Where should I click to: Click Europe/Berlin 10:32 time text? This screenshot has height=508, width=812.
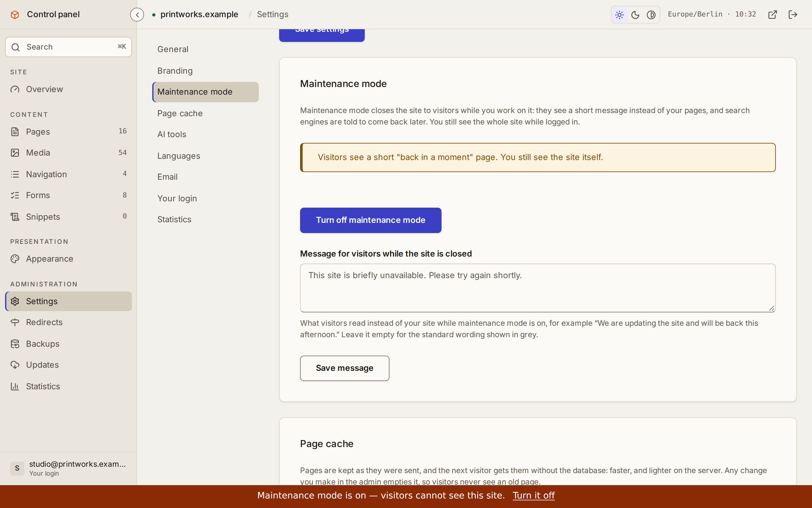712,15
